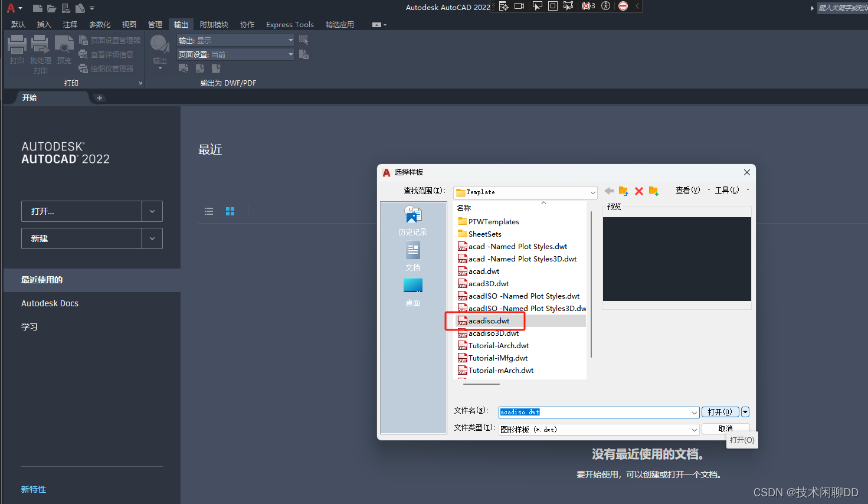This screenshot has height=504, width=868.
Task: Open the arrow menu next to 打开(O) button
Action: tap(745, 412)
